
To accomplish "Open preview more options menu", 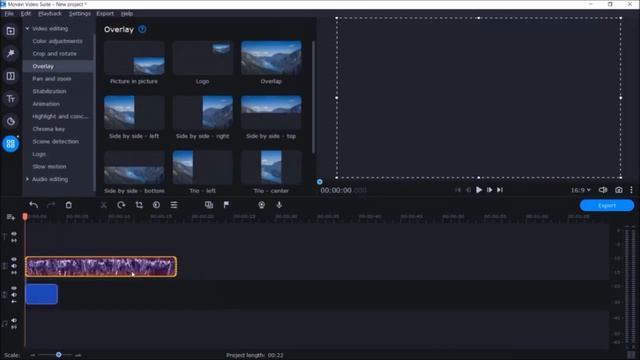I will [x=631, y=190].
